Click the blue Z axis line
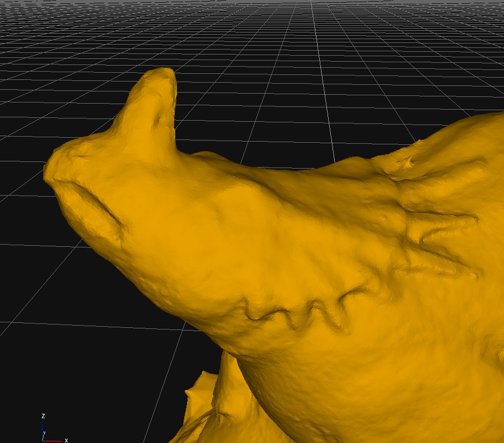 [43, 429]
